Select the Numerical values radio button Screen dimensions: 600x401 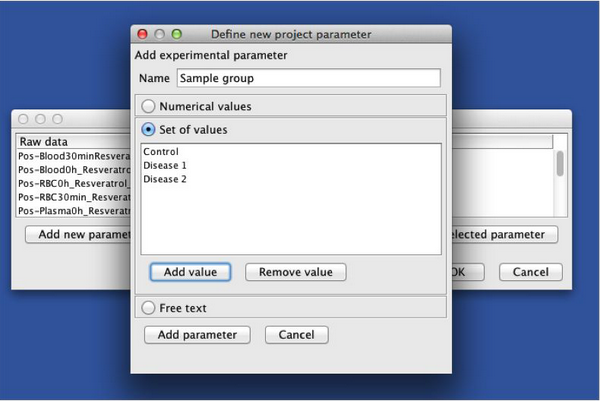tap(148, 106)
